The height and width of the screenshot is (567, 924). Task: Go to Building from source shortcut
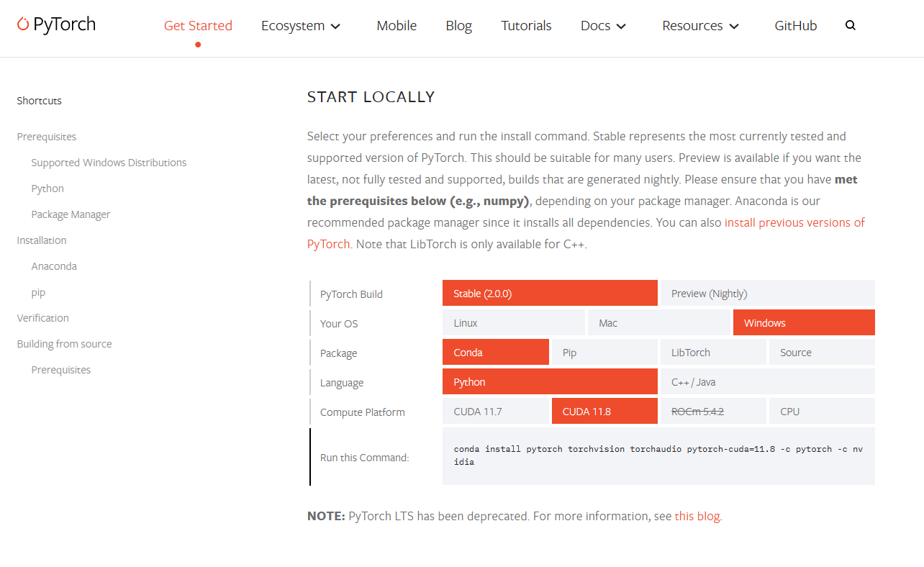coord(64,344)
